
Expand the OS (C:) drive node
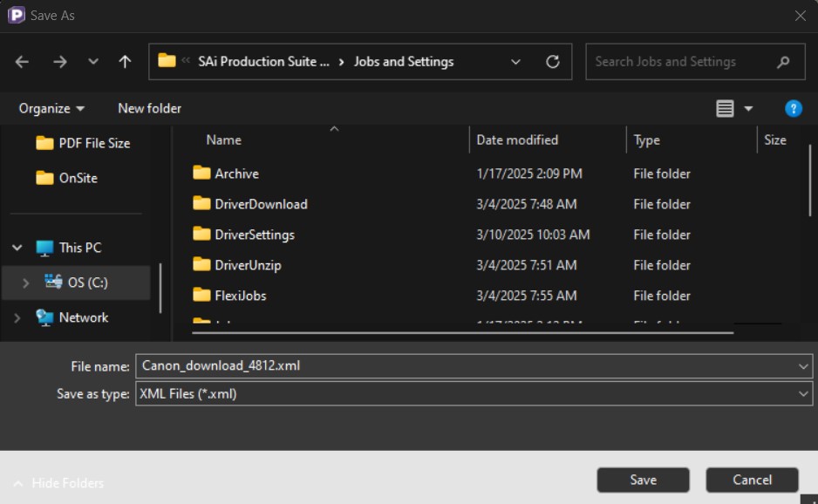point(25,283)
